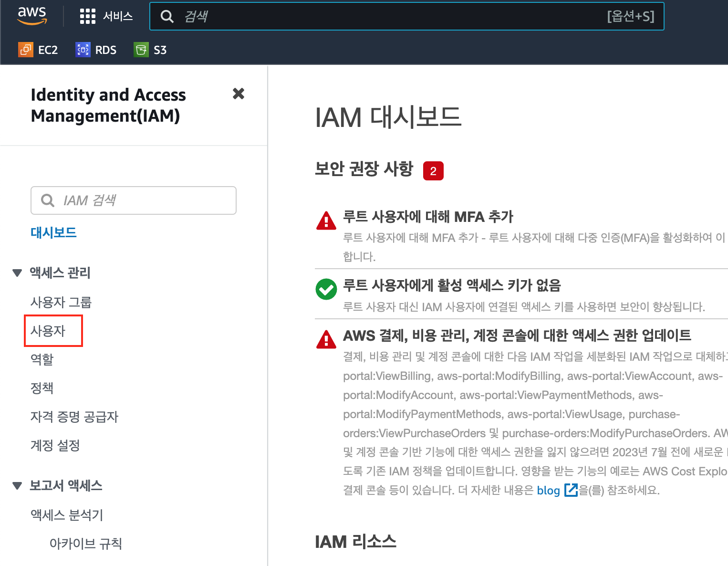728x566 pixels.
Task: Click the 보안 권장 사항 heading
Action: click(364, 169)
